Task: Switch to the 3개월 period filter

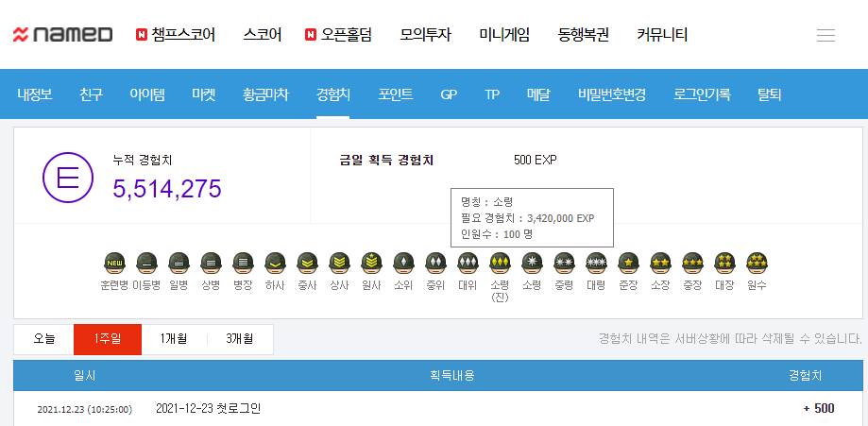Action: (x=240, y=339)
